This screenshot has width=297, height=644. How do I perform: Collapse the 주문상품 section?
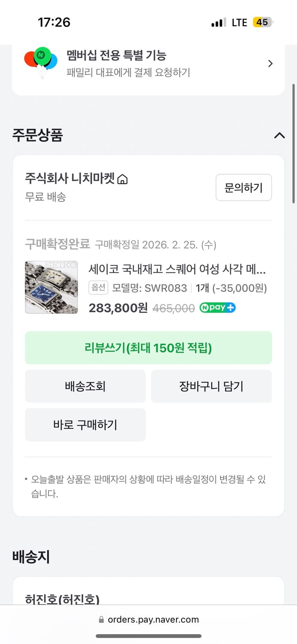[279, 136]
